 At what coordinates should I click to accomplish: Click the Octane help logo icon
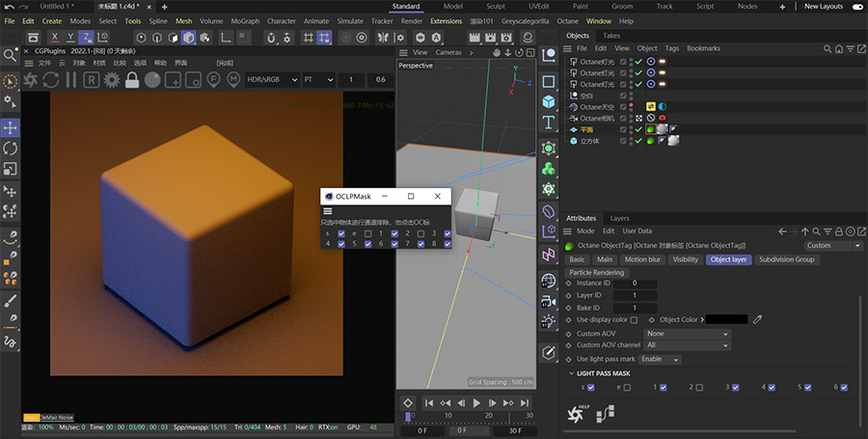574,414
